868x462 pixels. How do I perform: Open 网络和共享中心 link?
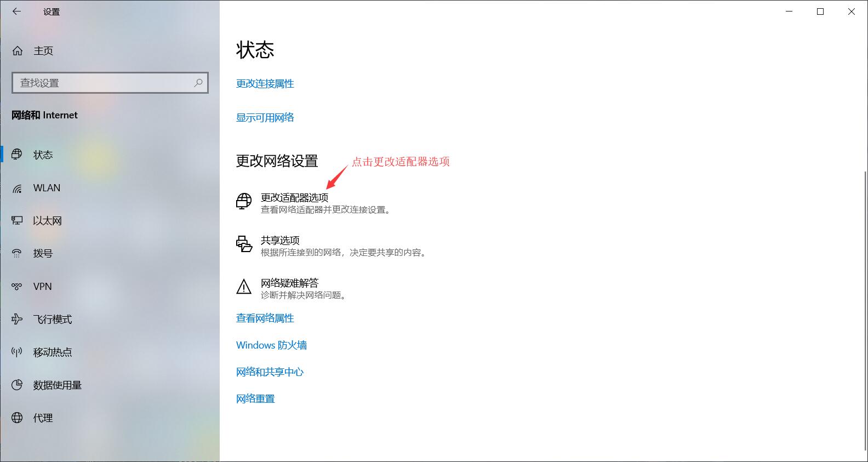[270, 372]
